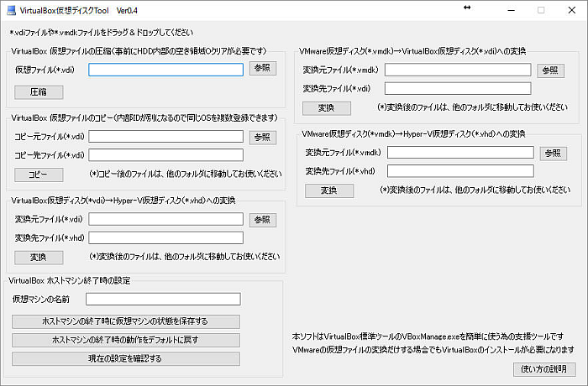Click the コピー button
The height and width of the screenshot is (386, 588).
(39, 175)
